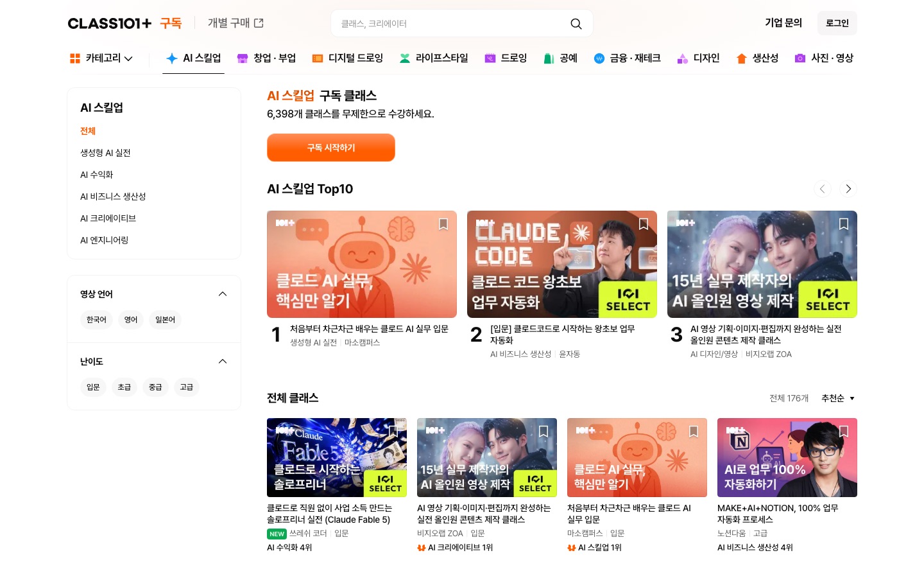This screenshot has height=578, width=924.
Task: Go to next Top10 slide arrow
Action: 848,189
